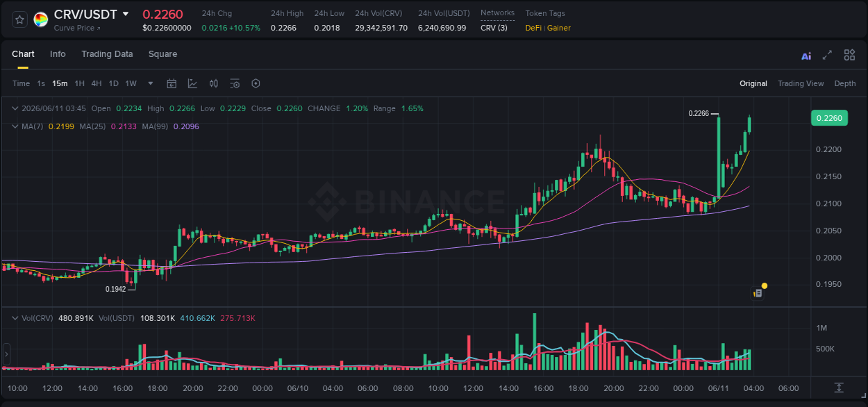This screenshot has height=407, width=868.
Task: Follow the Curve Price link
Action: pos(77,28)
